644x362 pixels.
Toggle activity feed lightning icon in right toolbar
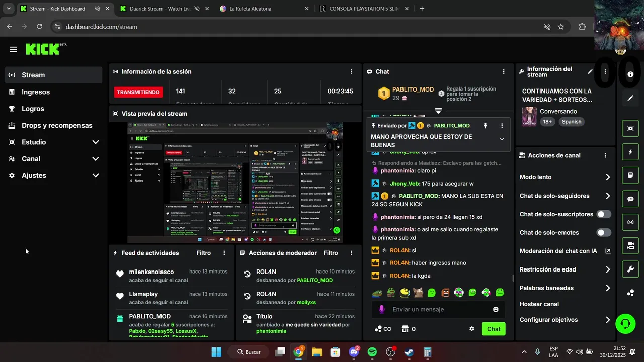(630, 152)
